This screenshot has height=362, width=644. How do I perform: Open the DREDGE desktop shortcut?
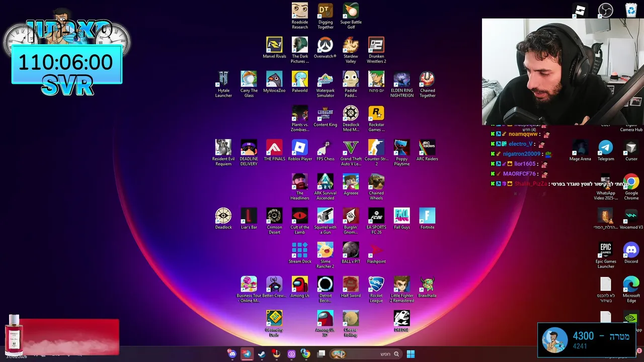pyautogui.click(x=401, y=321)
